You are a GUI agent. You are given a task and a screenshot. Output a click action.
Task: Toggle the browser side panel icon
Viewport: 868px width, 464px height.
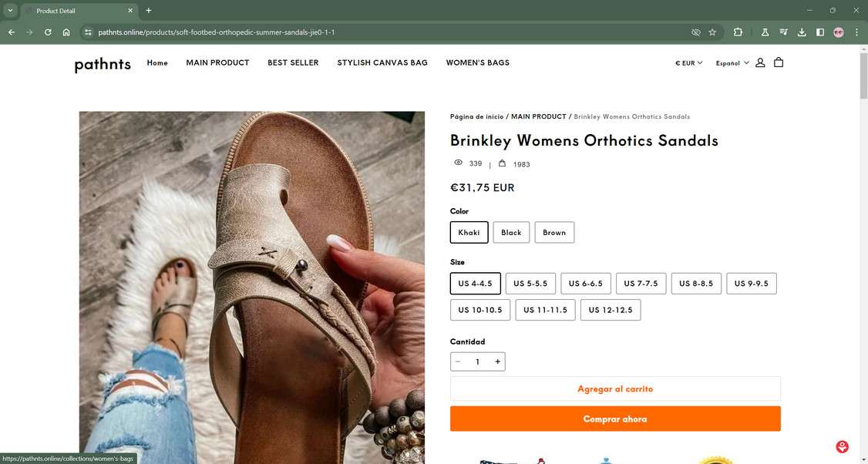tap(820, 32)
